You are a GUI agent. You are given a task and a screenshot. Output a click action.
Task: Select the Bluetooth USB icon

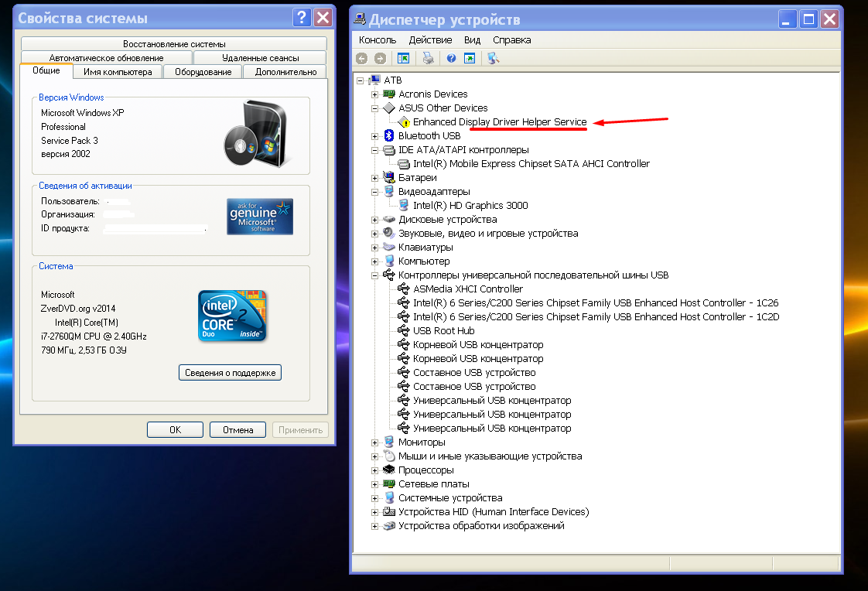[x=389, y=135]
